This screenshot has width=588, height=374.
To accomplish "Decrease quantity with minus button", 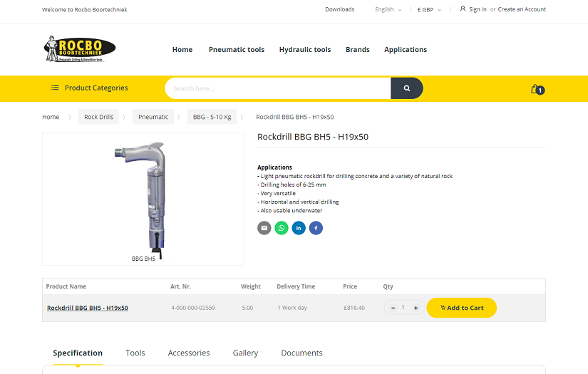I will tap(393, 308).
